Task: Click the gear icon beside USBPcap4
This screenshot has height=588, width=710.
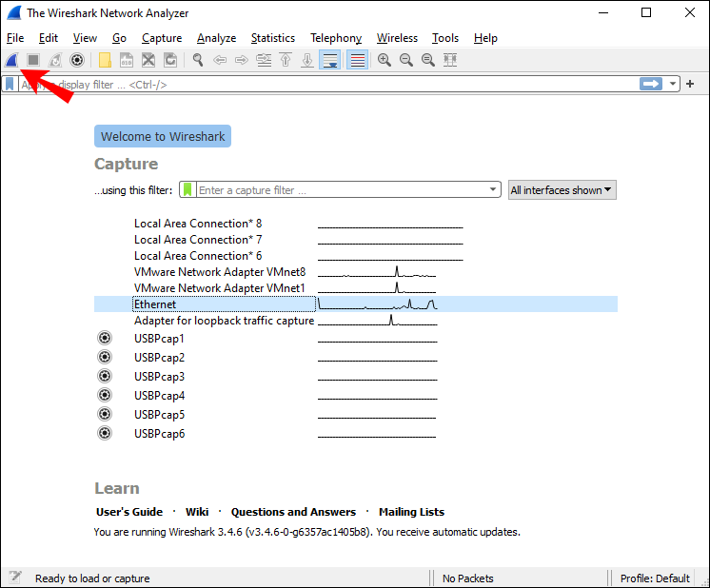Action: click(x=105, y=395)
